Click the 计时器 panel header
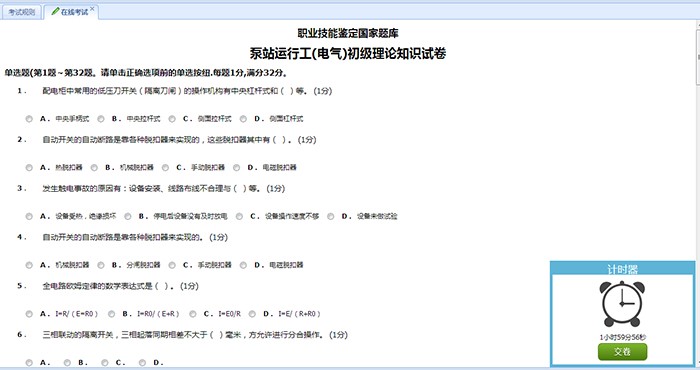 (622, 269)
